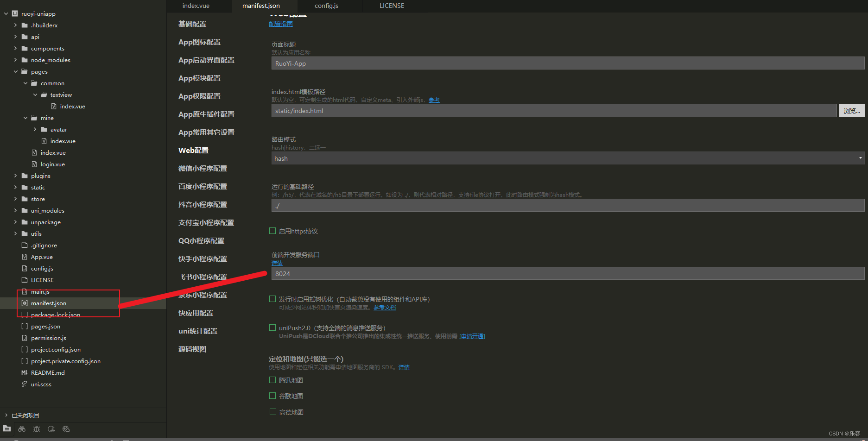
Task: Open the debug bug icon in bottom bar
Action: click(x=37, y=429)
